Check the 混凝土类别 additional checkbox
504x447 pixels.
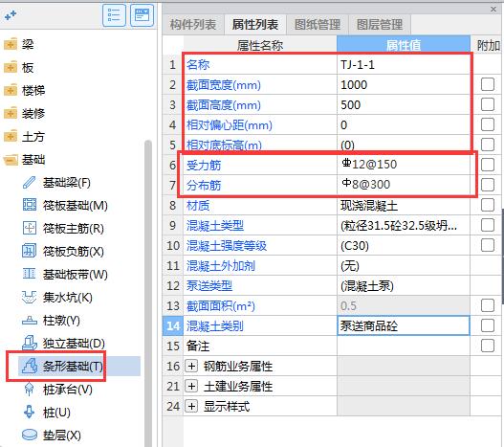(488, 325)
